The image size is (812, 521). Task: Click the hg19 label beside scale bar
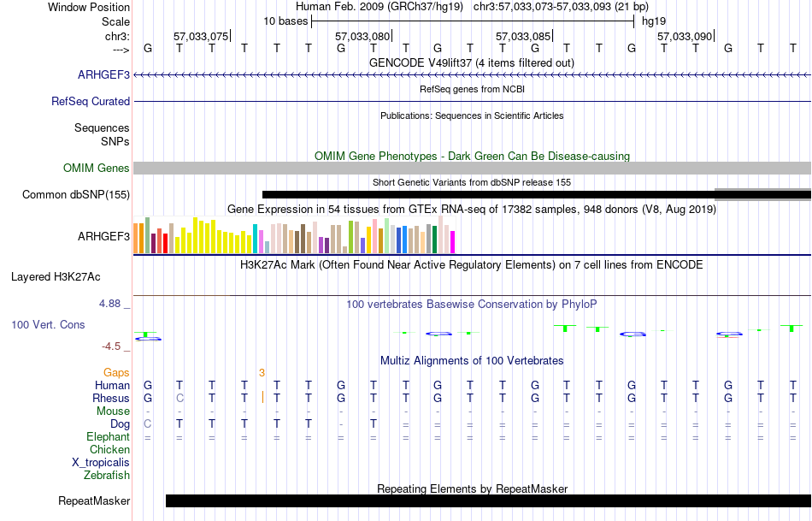[x=654, y=21]
